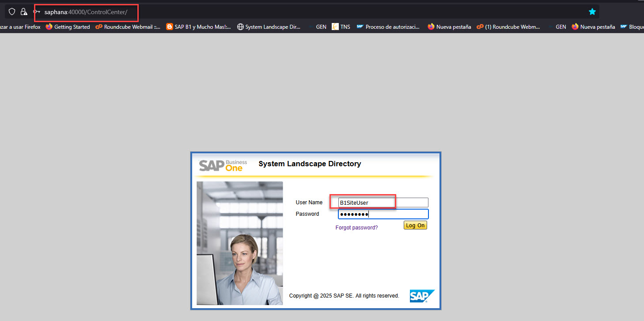The height and width of the screenshot is (321, 644).
Task: Click into the Password field
Action: 383,214
